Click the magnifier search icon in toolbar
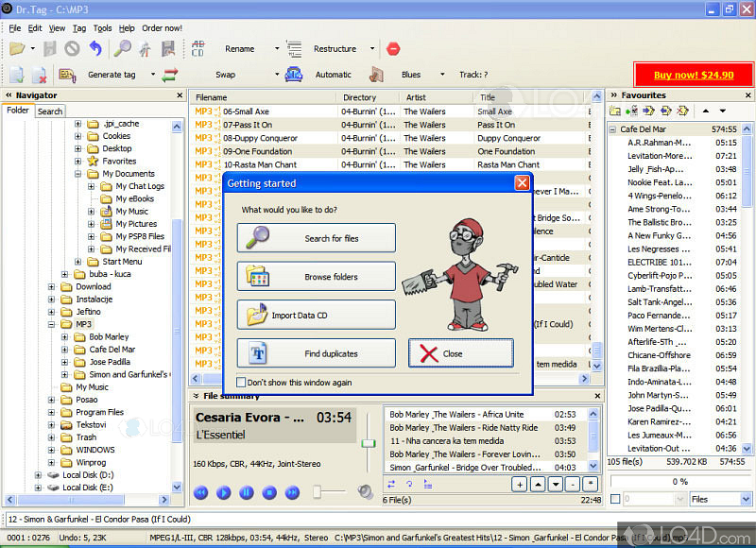This screenshot has height=548, width=756. (x=122, y=49)
